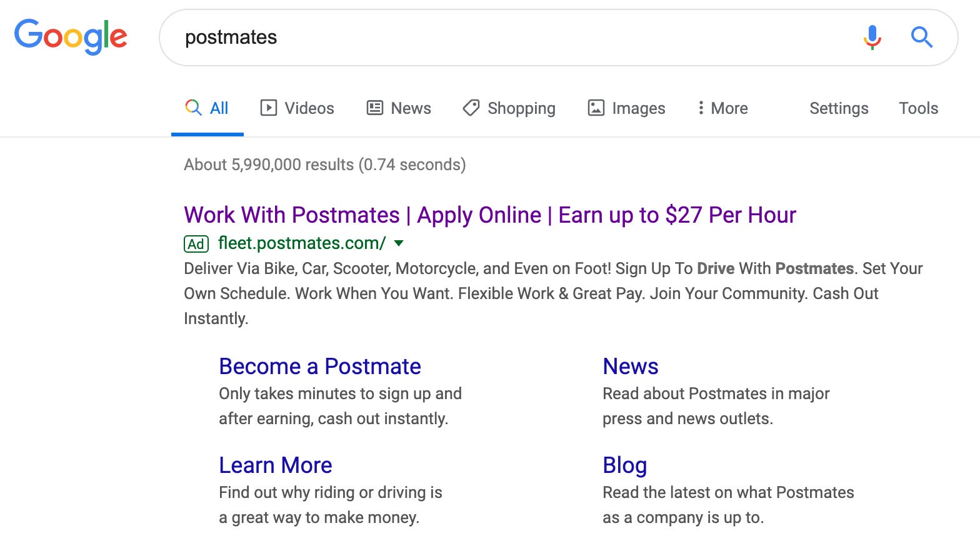980x548 pixels.
Task: Open the Learn More sitelink
Action: (276, 465)
